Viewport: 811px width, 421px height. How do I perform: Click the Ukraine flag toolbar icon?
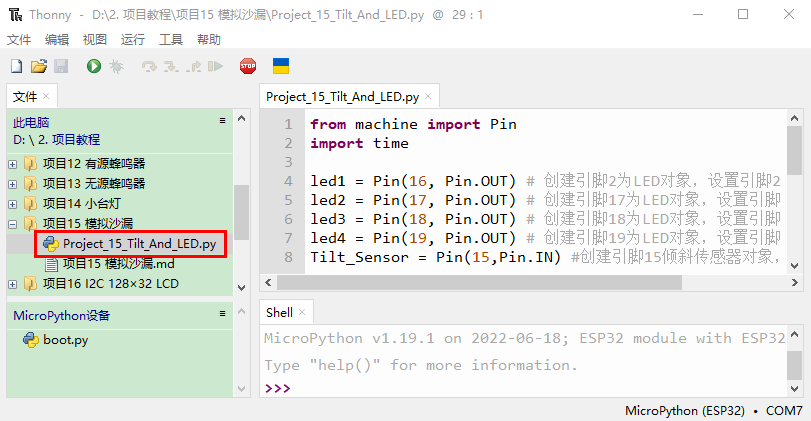point(282,66)
